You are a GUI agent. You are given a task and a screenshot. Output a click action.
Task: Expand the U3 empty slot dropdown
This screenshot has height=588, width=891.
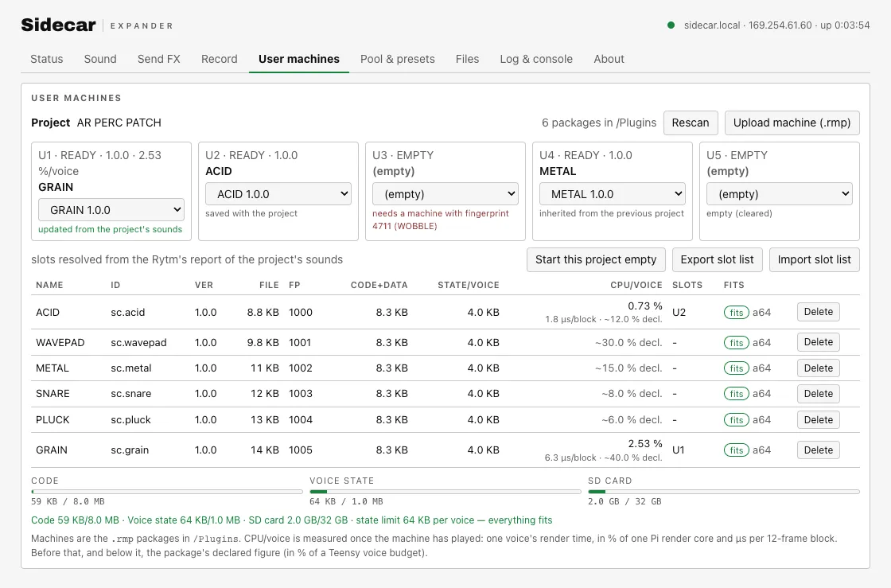pos(445,193)
